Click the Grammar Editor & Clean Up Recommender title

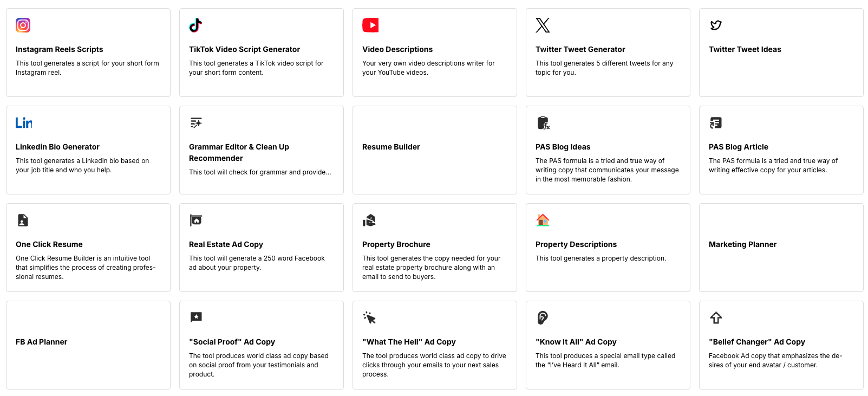coord(239,152)
